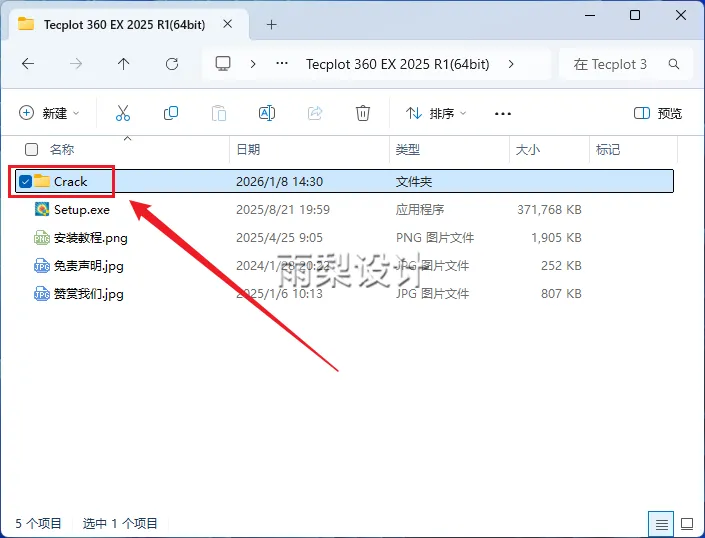705x538 pixels.
Task: Navigate up one folder level
Action: pyautogui.click(x=124, y=64)
